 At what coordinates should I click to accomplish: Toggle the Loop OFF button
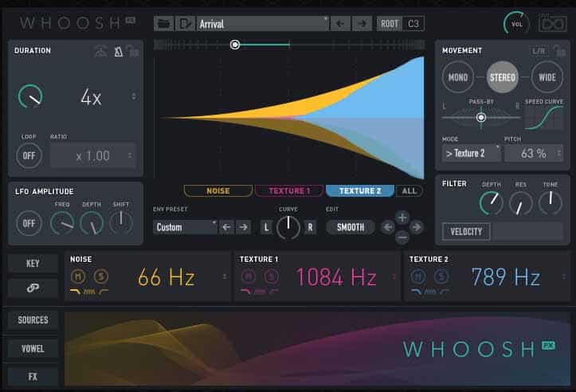[x=29, y=155]
